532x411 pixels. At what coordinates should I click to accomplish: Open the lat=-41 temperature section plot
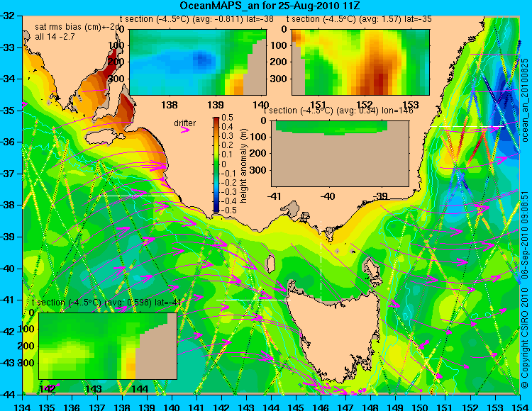point(108,346)
